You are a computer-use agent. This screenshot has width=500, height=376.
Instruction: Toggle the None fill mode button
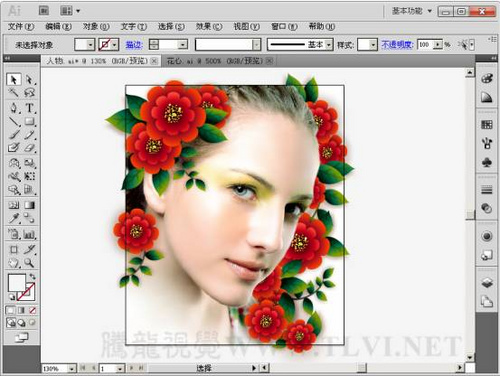[x=32, y=310]
